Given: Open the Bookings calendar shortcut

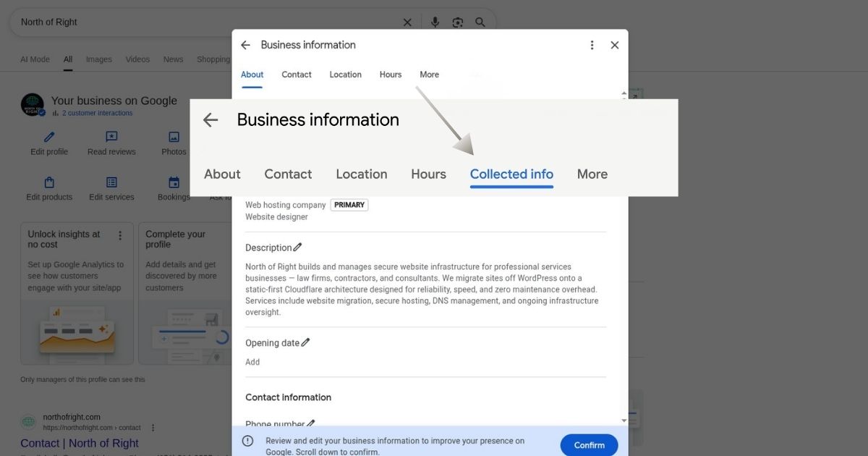Looking at the screenshot, I should (x=174, y=189).
